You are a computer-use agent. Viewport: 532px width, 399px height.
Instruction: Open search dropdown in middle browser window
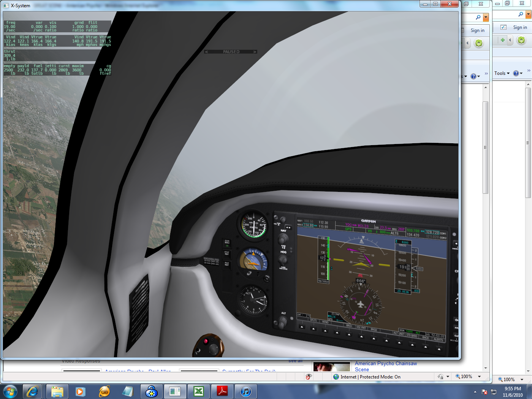[486, 17]
